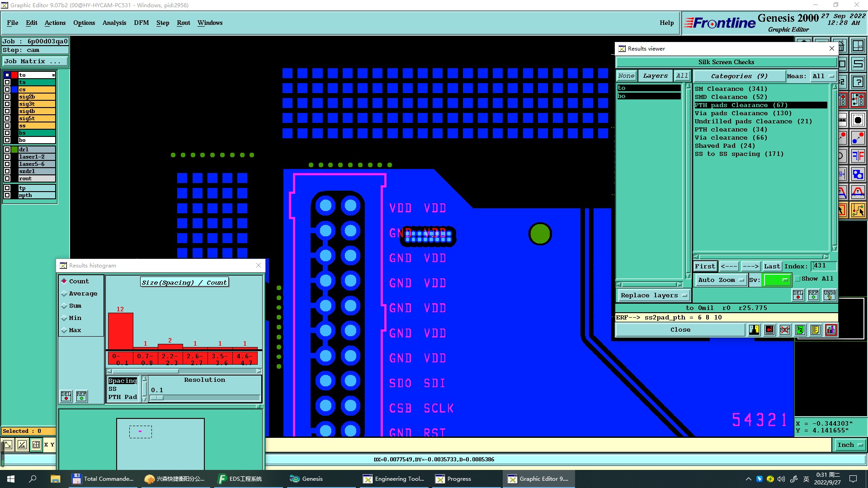
Task: Open the Analysis menu
Action: (114, 23)
